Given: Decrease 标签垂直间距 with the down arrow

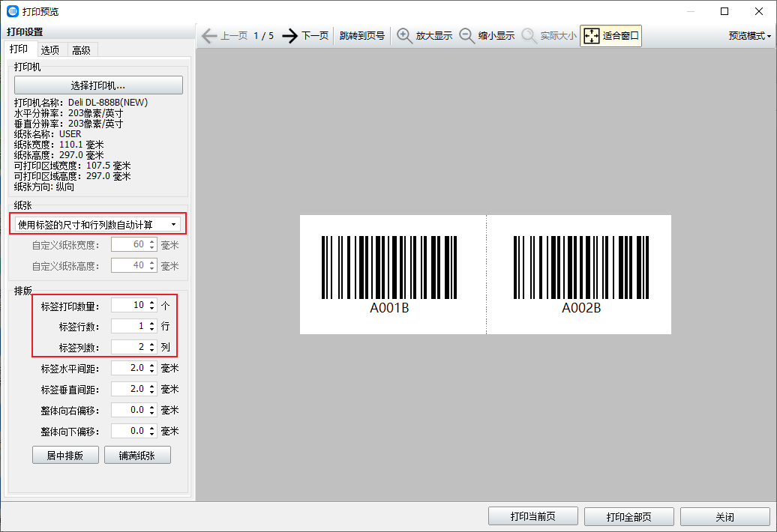Looking at the screenshot, I should 152,393.
